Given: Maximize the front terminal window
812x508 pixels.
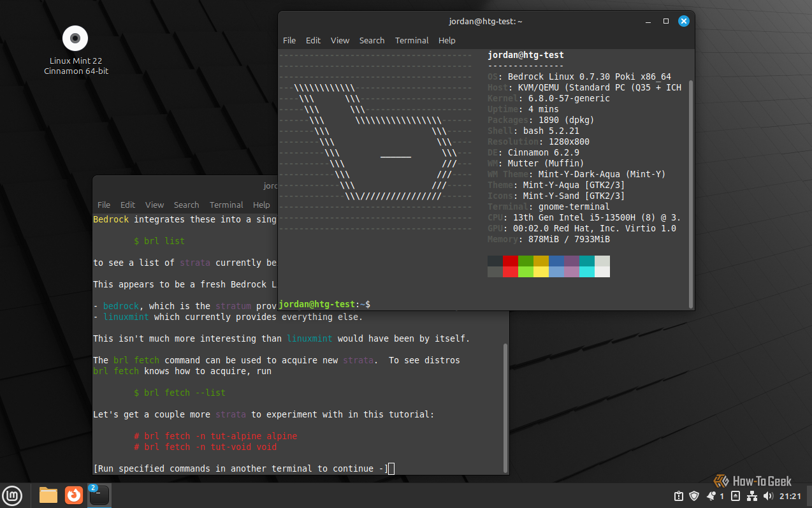Looking at the screenshot, I should click(x=666, y=21).
